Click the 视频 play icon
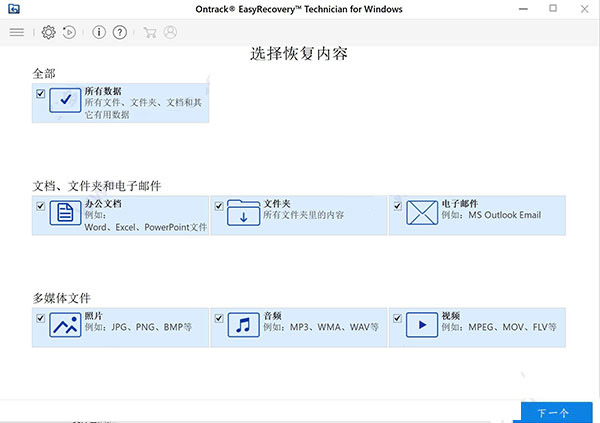Image resolution: width=600 pixels, height=423 pixels. [x=422, y=325]
